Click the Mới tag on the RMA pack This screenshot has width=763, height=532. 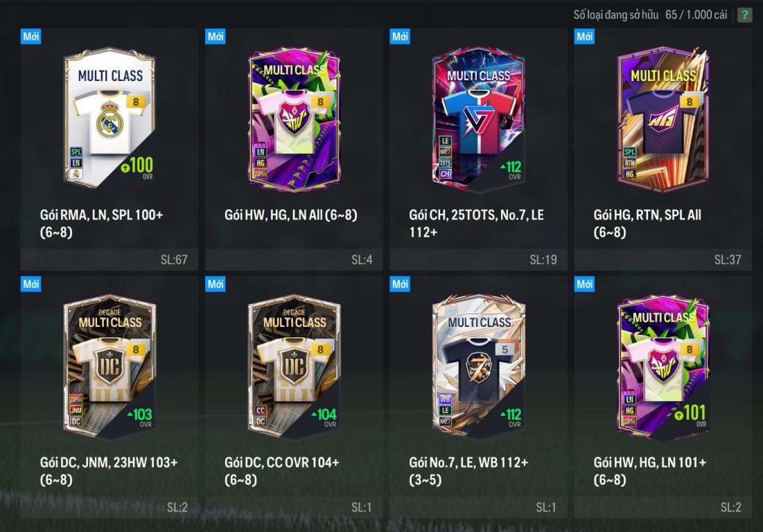(x=30, y=37)
